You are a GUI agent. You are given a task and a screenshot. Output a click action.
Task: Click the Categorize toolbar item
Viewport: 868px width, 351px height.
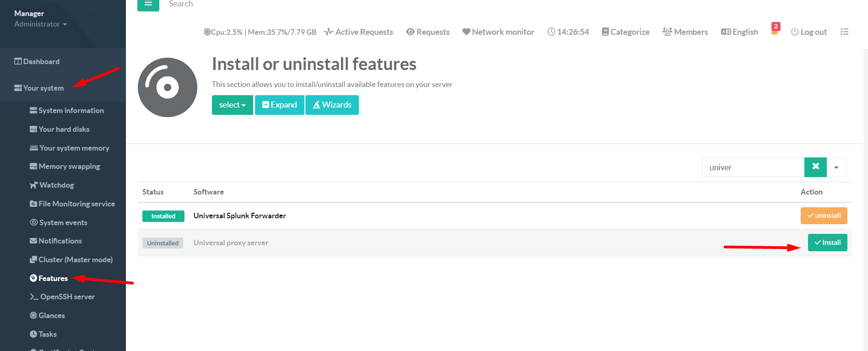(x=625, y=32)
